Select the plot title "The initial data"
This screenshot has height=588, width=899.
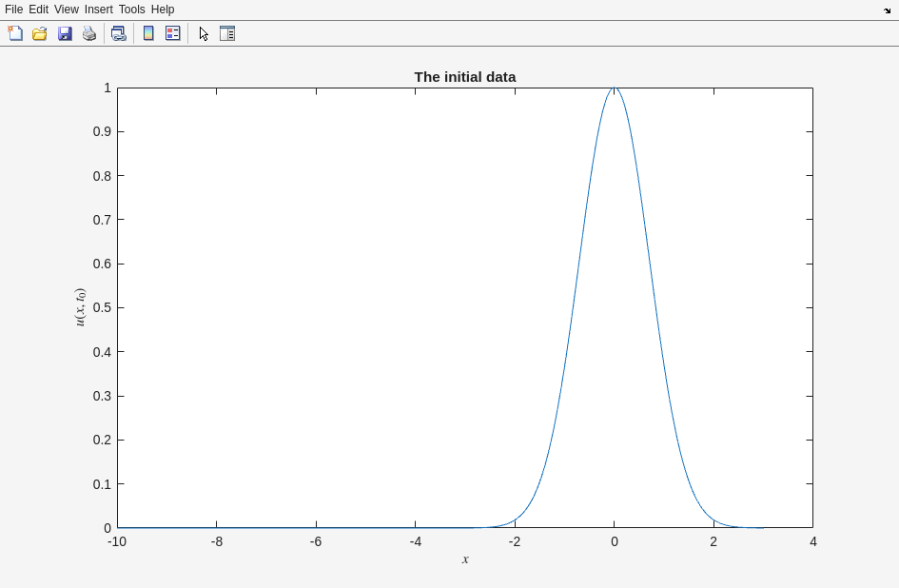[464, 77]
